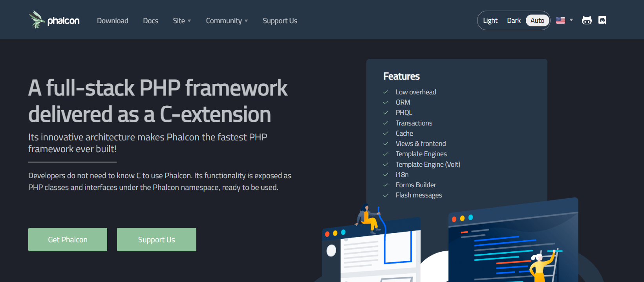
Task: Click 'i18n' feature item
Action: coord(402,175)
